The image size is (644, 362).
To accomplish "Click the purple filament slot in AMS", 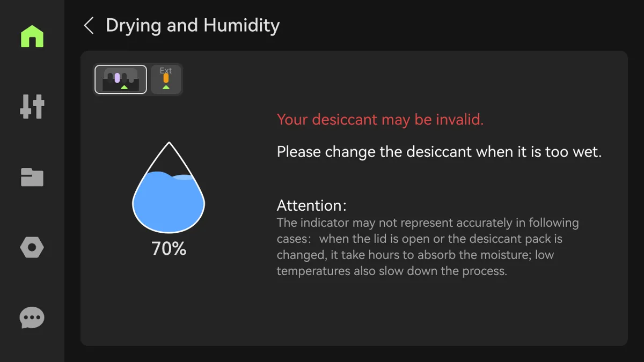I will (117, 78).
